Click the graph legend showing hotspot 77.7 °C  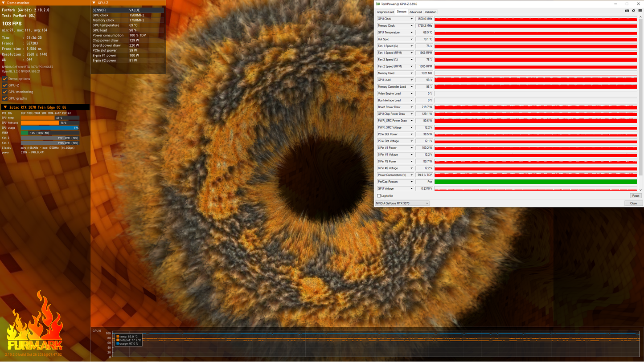click(129, 340)
